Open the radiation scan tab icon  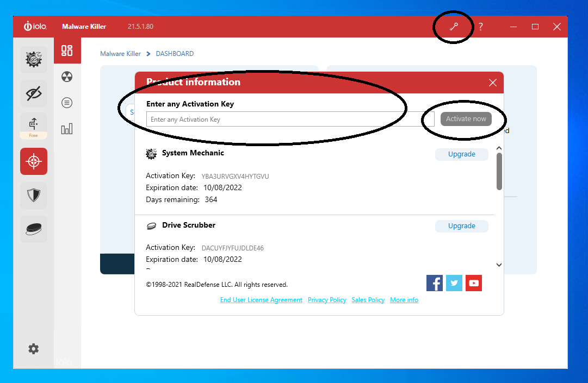coord(67,77)
